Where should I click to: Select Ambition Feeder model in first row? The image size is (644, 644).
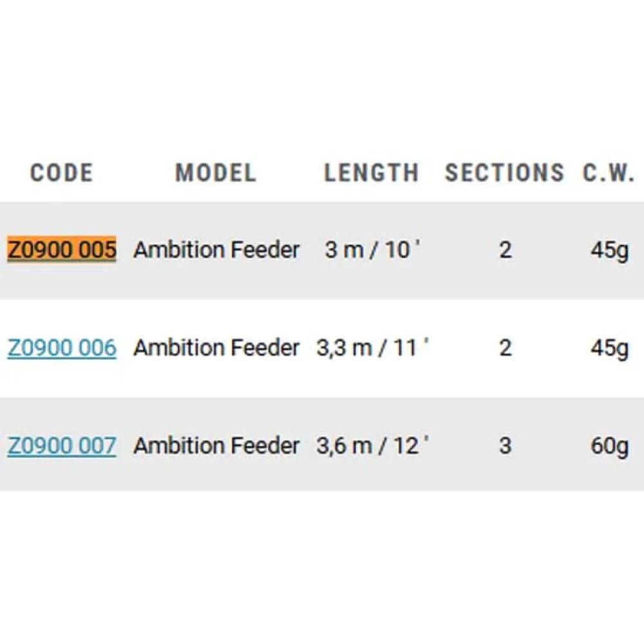coord(216,249)
